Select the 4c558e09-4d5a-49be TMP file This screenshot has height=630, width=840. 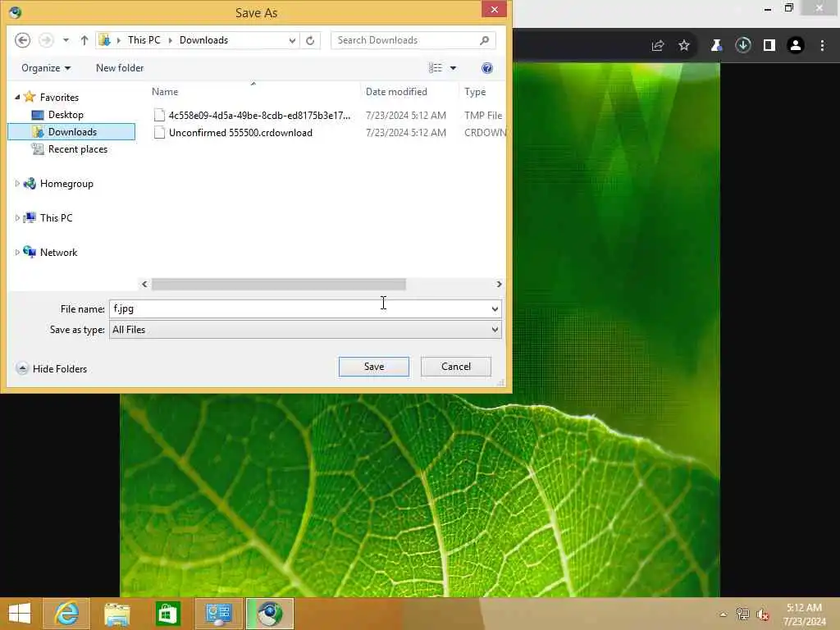259,115
